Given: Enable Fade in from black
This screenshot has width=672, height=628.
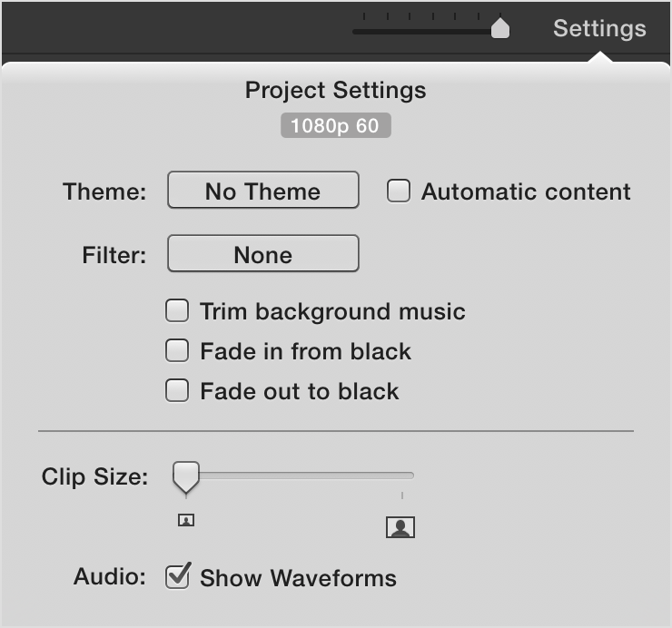Looking at the screenshot, I should click(177, 351).
